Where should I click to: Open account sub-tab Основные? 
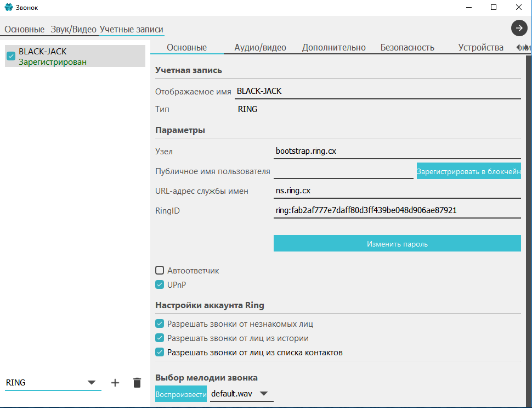[x=186, y=48]
